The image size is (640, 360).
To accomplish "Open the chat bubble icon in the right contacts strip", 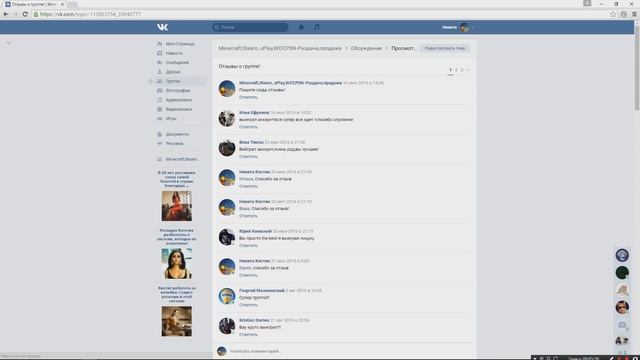I will tap(622, 325).
